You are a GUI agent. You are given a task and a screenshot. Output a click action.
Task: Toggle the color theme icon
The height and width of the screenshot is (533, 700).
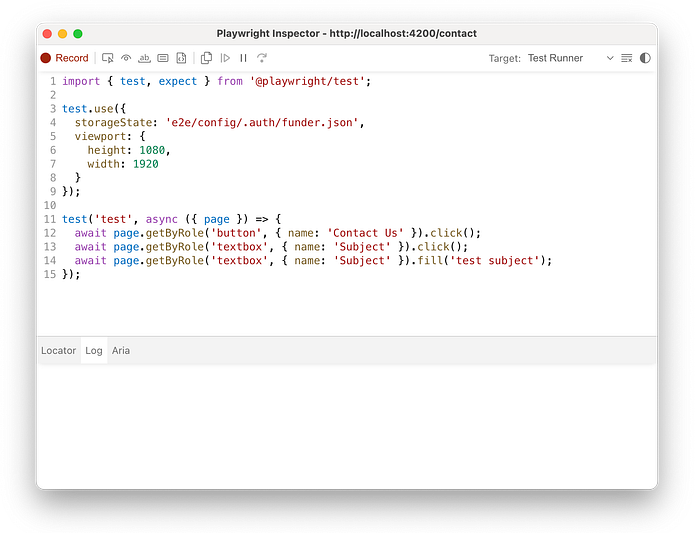645,58
